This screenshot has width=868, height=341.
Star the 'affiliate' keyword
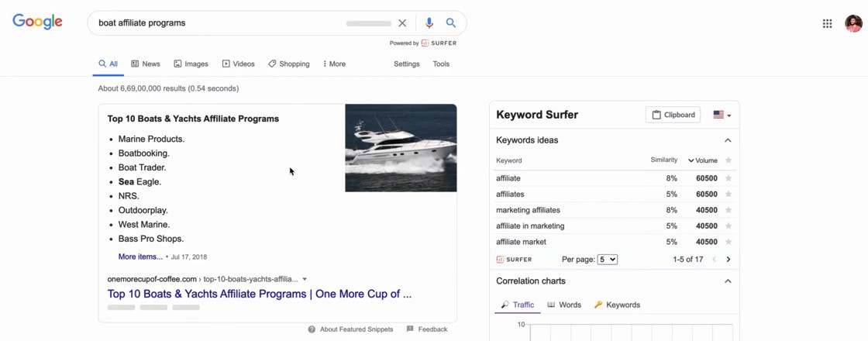point(728,178)
